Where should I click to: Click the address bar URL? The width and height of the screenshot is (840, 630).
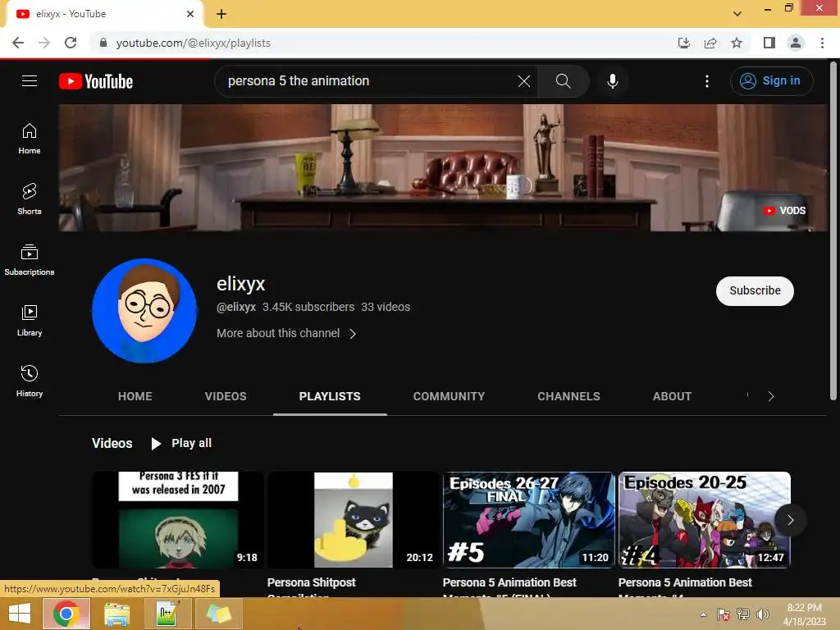(x=194, y=43)
